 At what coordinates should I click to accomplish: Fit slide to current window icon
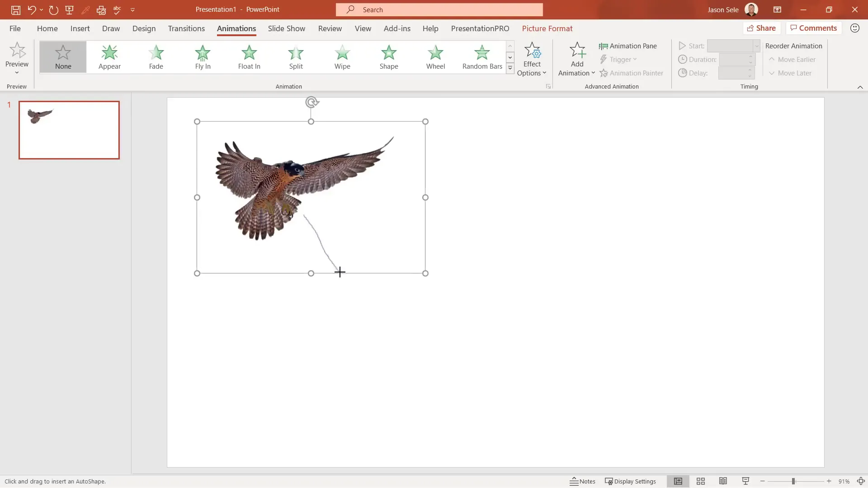(x=861, y=481)
